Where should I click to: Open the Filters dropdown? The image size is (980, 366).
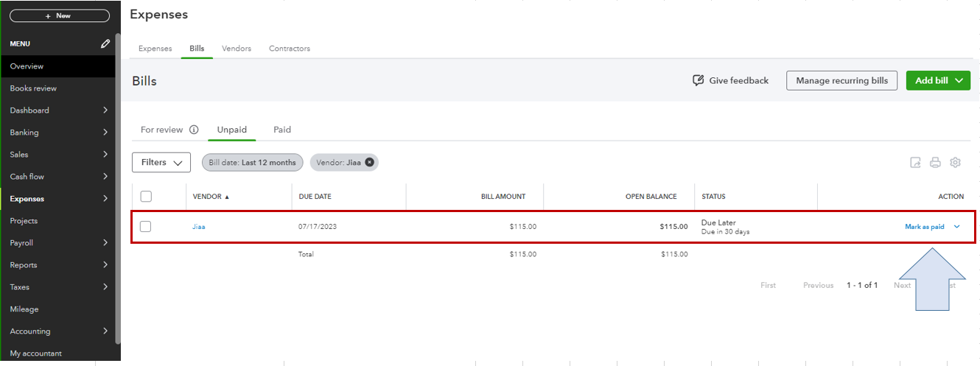[x=161, y=163]
